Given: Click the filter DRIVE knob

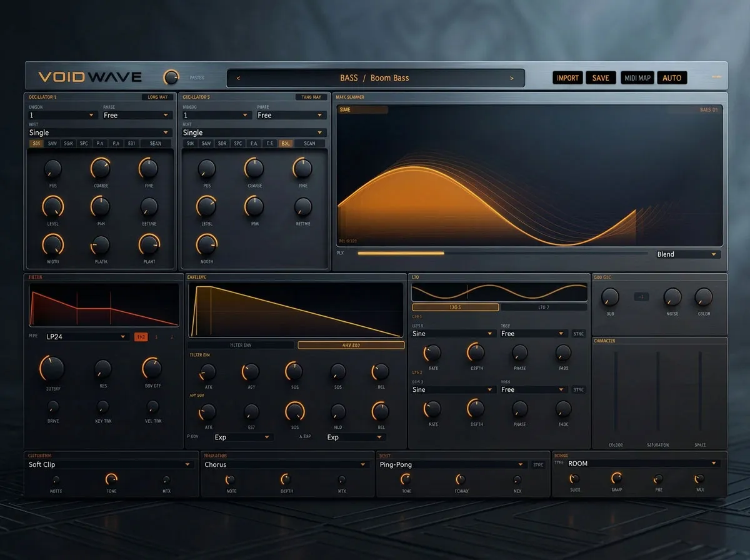Looking at the screenshot, I should [53, 407].
